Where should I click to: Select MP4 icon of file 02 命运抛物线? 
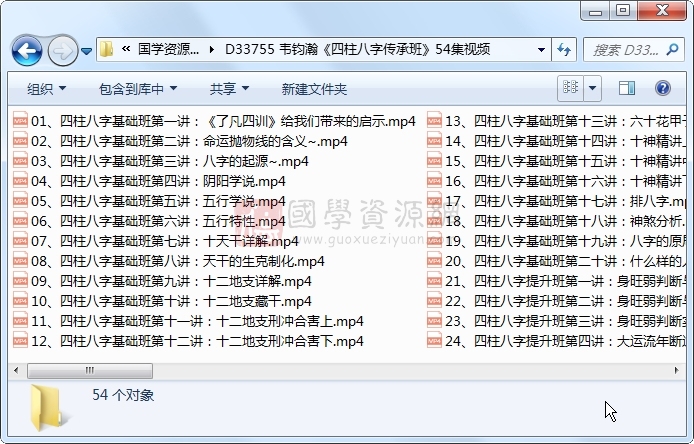(20, 141)
